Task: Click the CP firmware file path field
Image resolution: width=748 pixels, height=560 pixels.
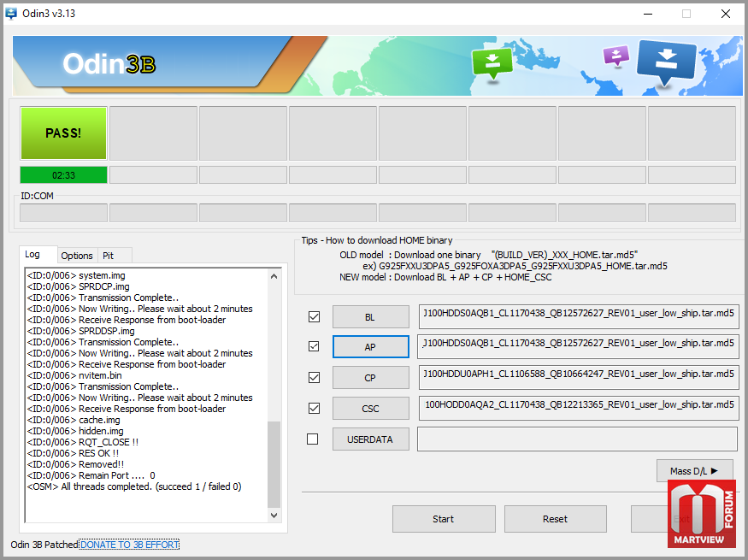Action: pyautogui.click(x=579, y=378)
